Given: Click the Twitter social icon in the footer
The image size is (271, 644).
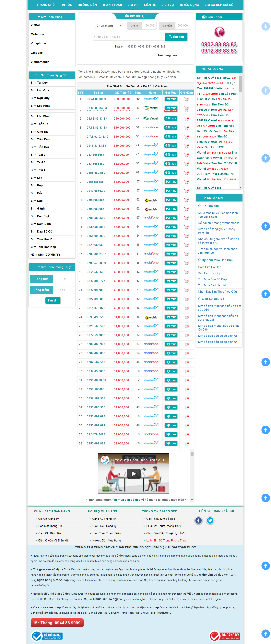Looking at the screenshot, I should pyautogui.click(x=210, y=520).
